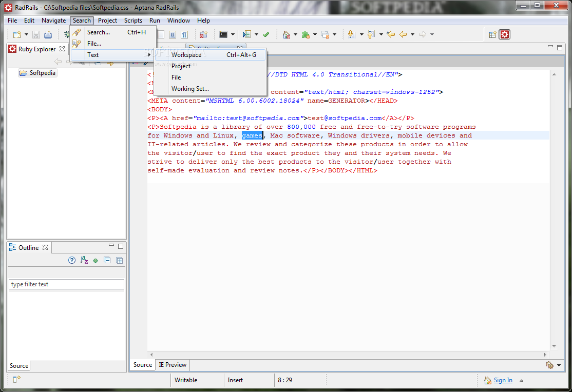
Task: Expand the Previous Annotation dropdown arrow
Action: pyautogui.click(x=381, y=35)
